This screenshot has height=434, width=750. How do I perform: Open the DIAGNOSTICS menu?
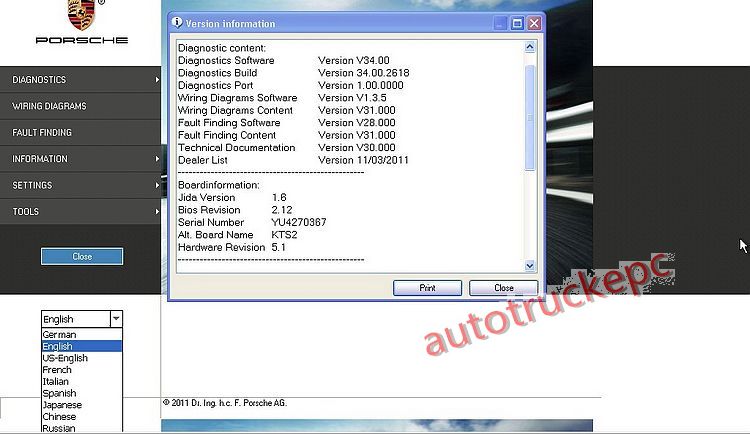[80, 79]
